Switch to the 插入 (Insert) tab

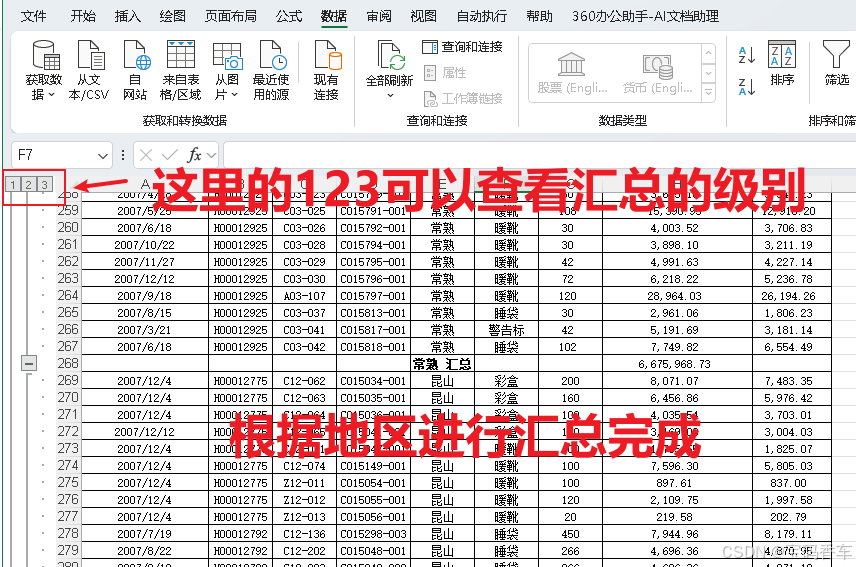pos(128,16)
